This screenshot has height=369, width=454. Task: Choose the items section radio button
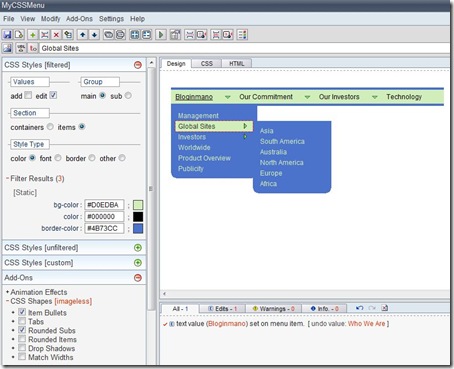82,127
